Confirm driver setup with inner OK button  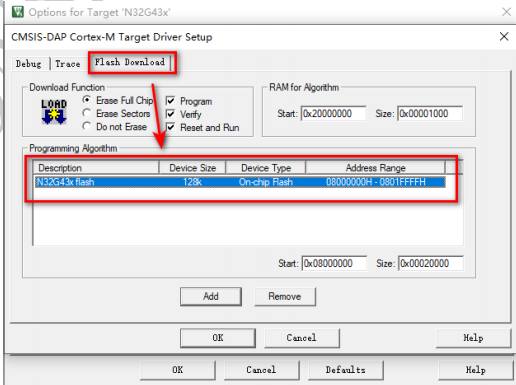pyautogui.click(x=218, y=338)
